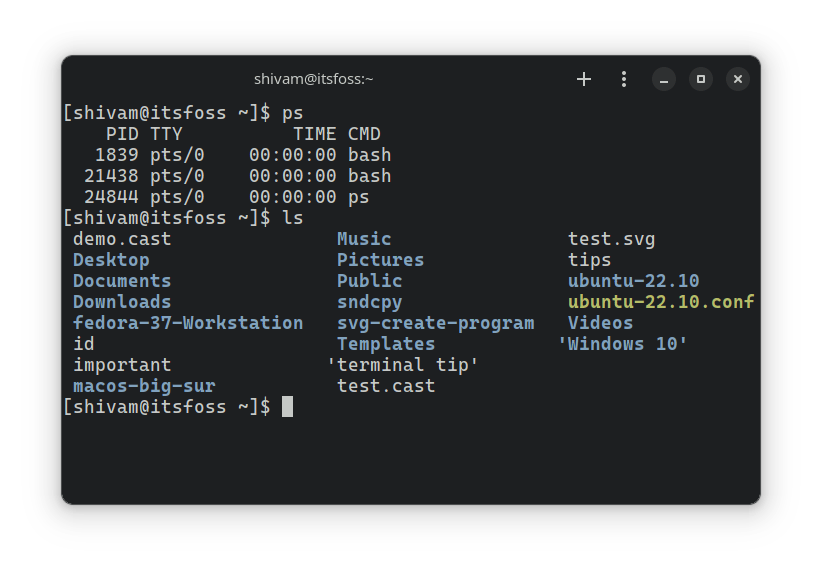
Task: Click the Downloads directory entry
Action: pyautogui.click(x=122, y=302)
